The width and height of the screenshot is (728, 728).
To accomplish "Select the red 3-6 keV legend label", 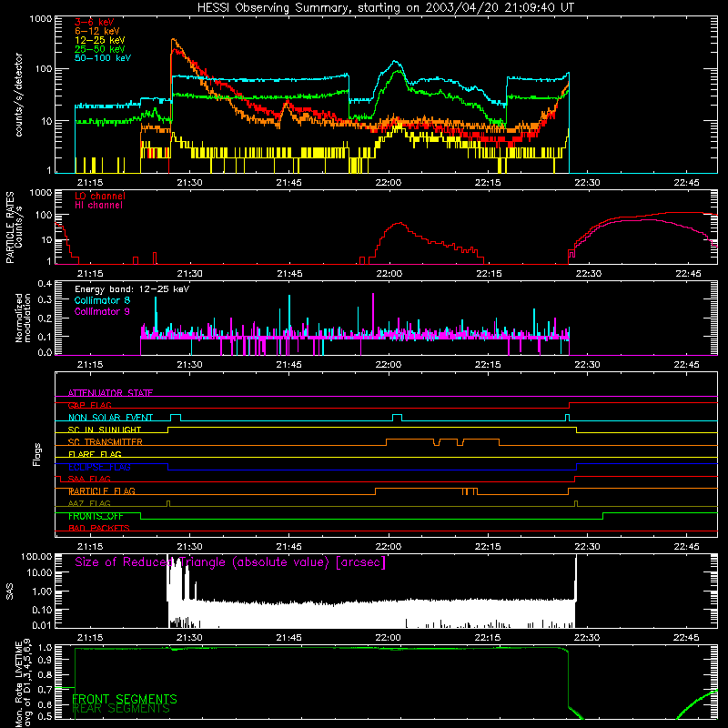I will [94, 22].
